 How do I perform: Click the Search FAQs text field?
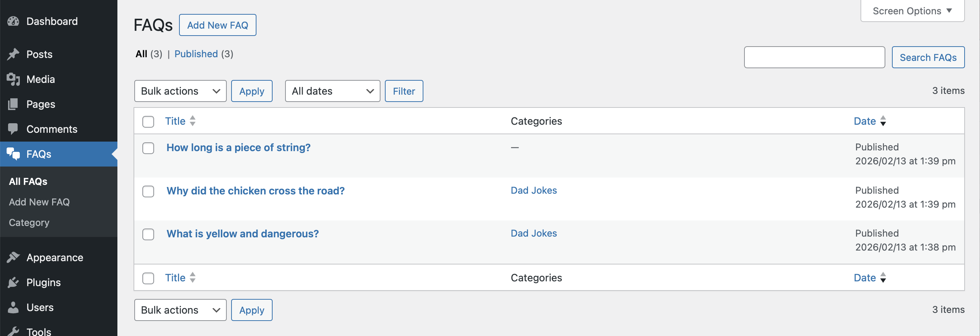814,58
